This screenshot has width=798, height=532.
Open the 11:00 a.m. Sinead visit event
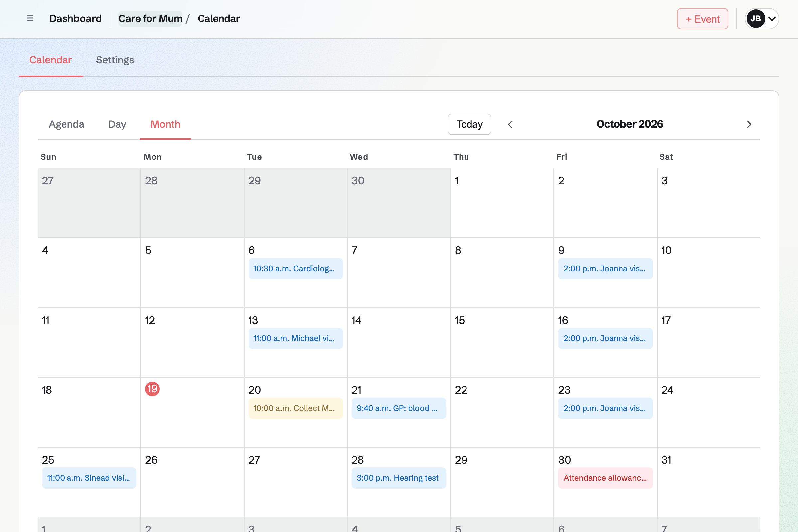click(89, 478)
